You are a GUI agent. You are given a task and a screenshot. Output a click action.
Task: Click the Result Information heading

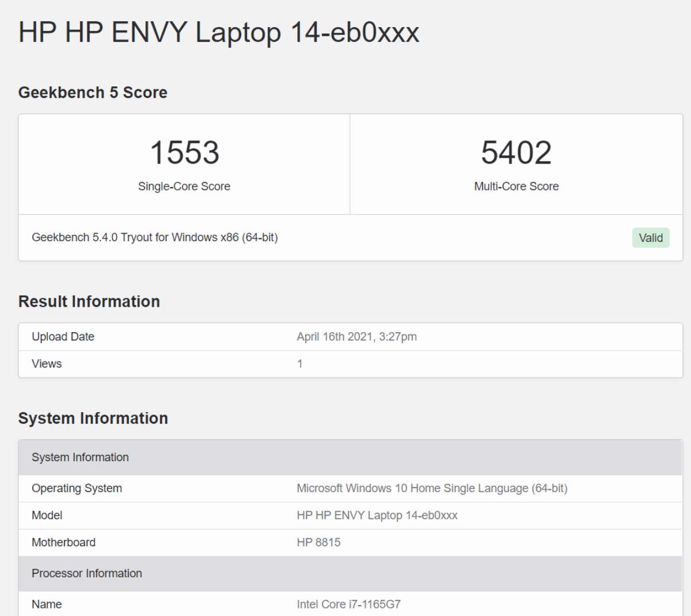click(89, 302)
